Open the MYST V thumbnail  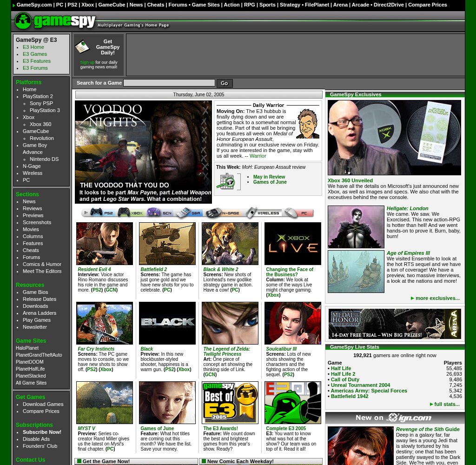(x=105, y=403)
